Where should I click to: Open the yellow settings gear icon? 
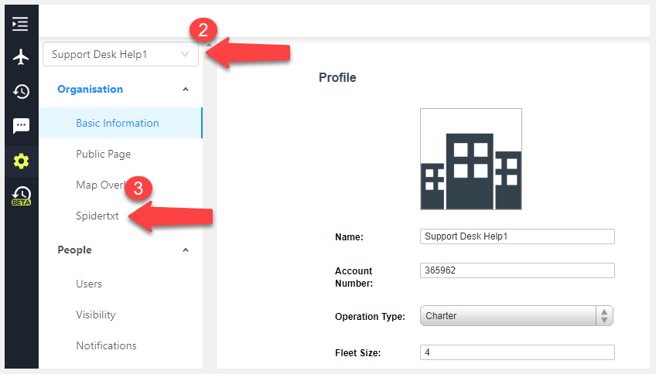tap(21, 161)
